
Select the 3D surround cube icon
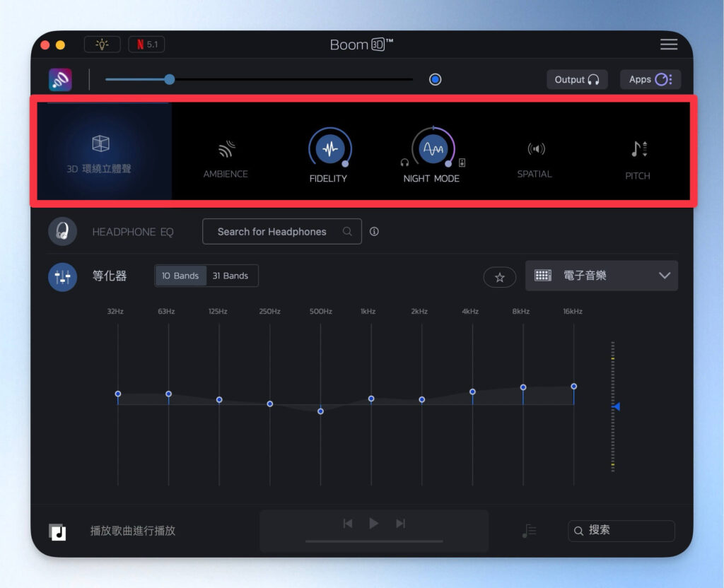coord(101,144)
